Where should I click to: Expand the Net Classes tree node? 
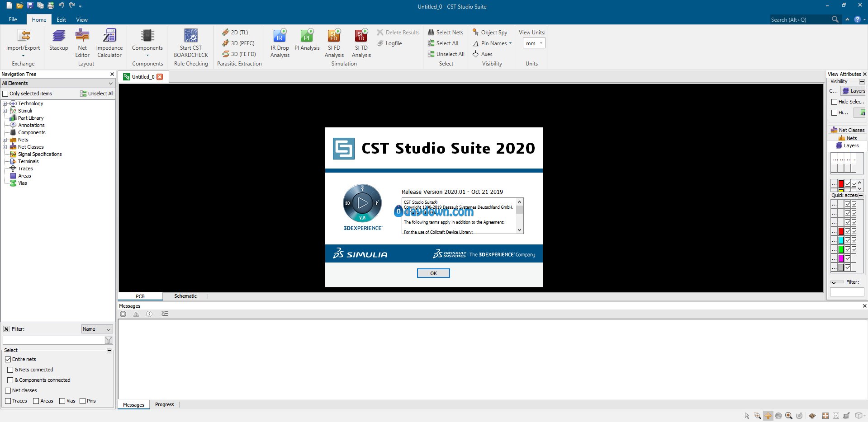point(5,147)
